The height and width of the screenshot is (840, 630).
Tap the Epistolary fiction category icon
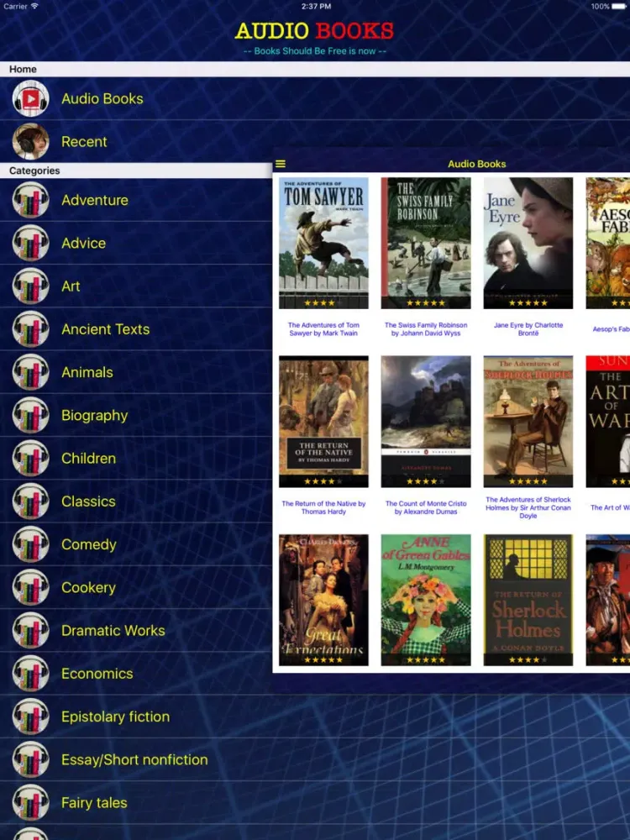click(x=30, y=717)
